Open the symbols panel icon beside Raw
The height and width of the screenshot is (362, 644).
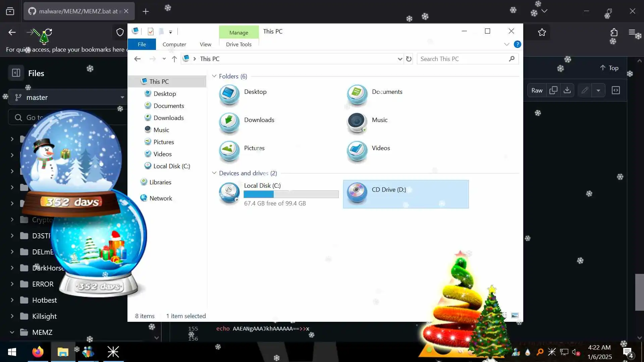pos(615,90)
